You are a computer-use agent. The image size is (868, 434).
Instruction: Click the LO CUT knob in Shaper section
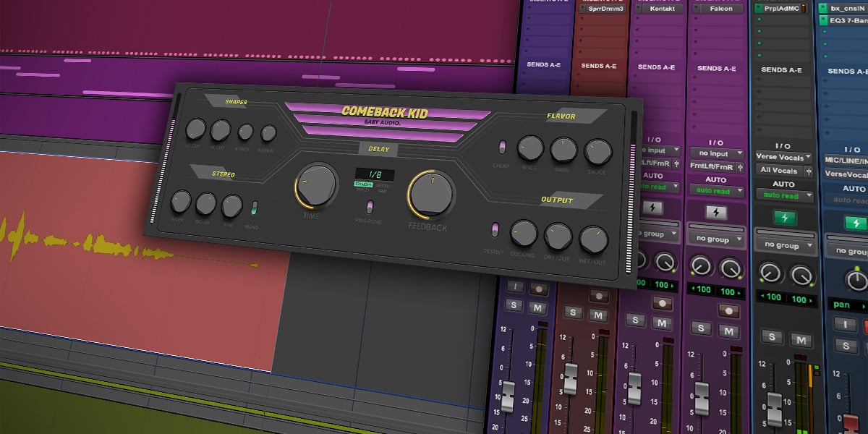click(195, 129)
